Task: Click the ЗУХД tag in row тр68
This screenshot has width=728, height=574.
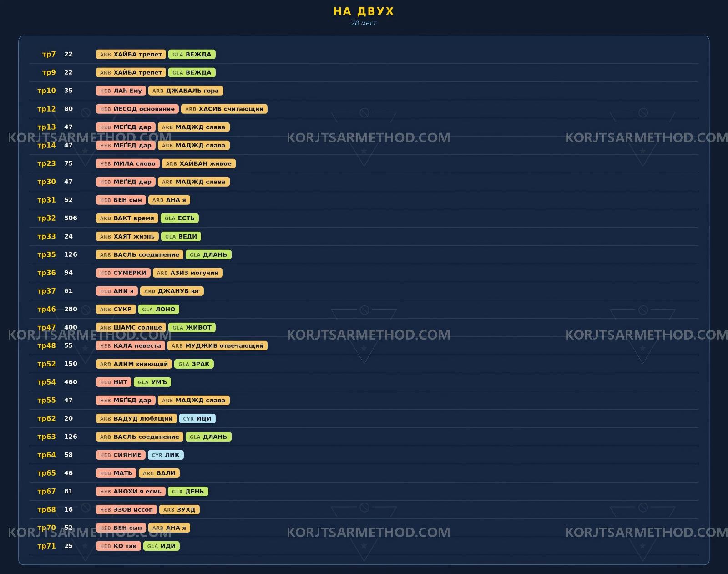Action: click(x=179, y=509)
